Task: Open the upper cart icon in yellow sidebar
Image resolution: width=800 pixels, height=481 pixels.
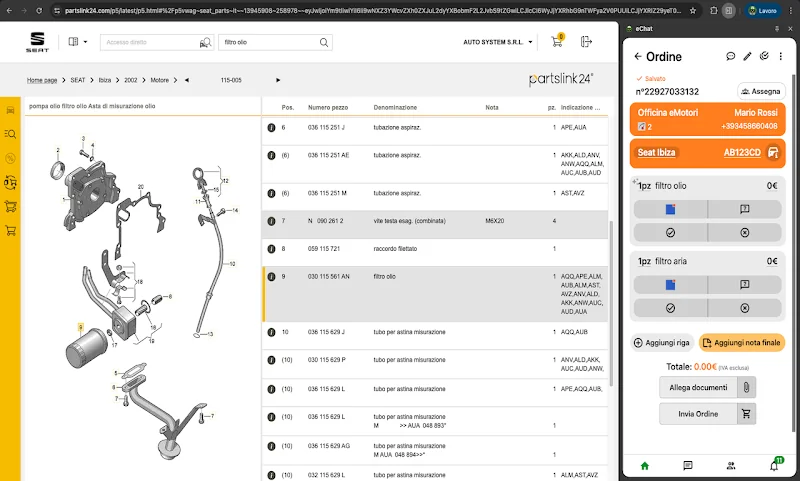Action: pos(10,207)
